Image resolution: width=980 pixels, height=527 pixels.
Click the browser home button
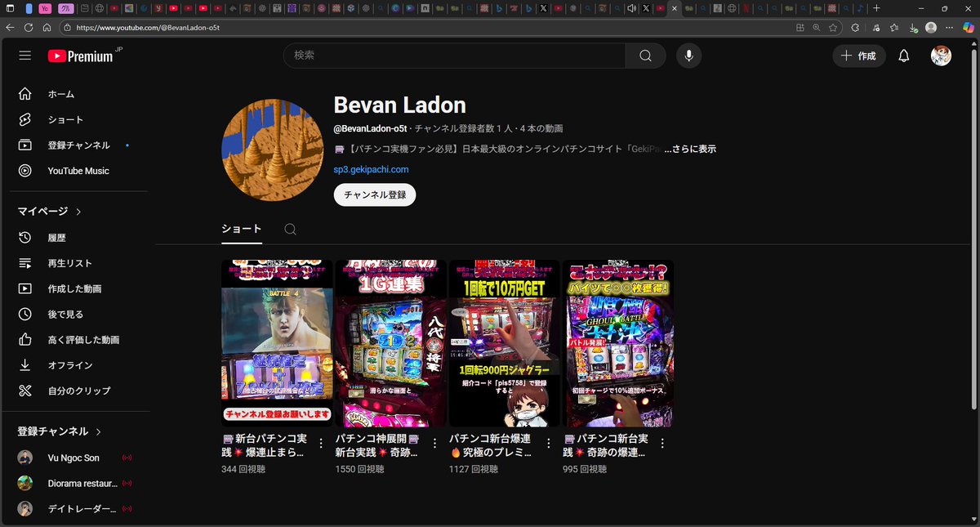[x=47, y=27]
